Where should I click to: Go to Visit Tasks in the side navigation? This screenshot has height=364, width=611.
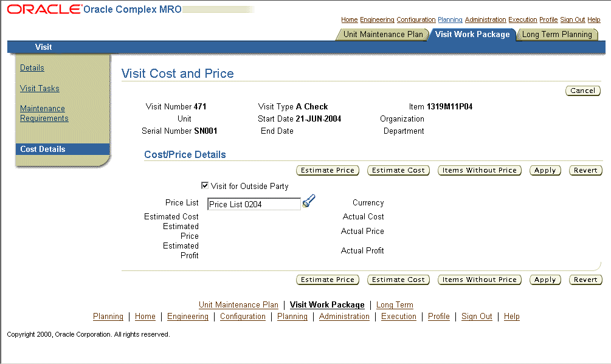40,88
